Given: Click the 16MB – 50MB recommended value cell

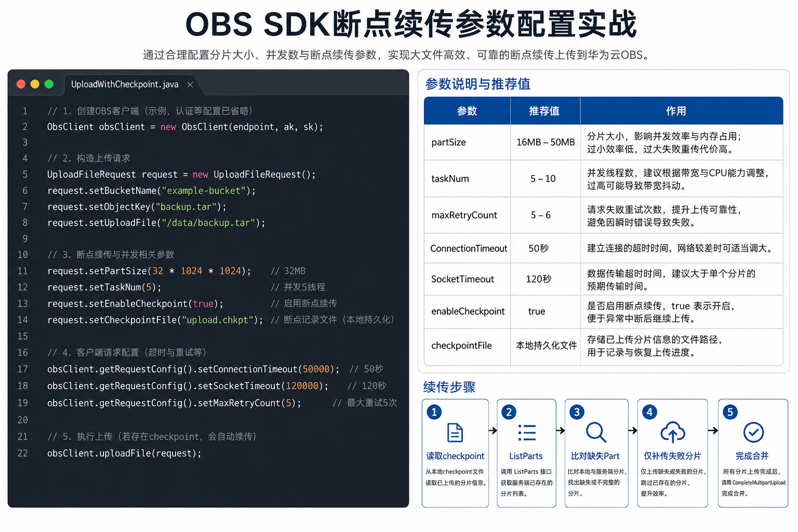Looking at the screenshot, I should [x=546, y=142].
